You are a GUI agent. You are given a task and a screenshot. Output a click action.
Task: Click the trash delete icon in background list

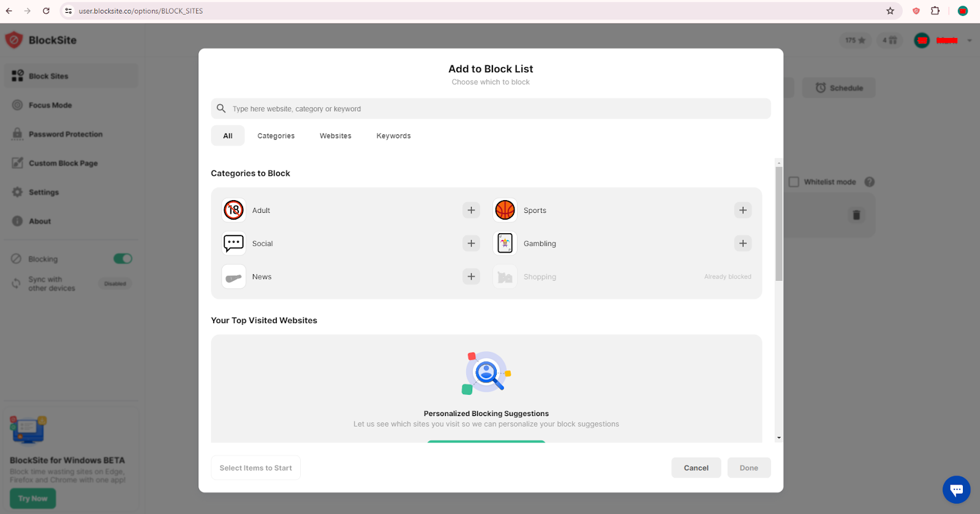click(856, 215)
